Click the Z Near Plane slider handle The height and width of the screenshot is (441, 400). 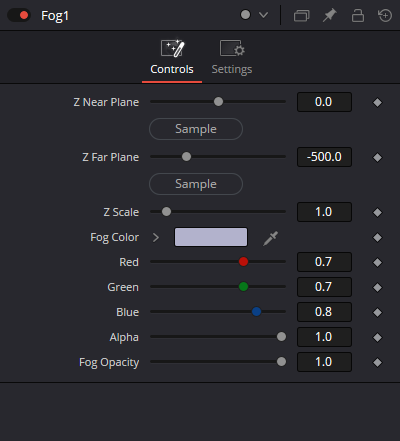(x=218, y=102)
